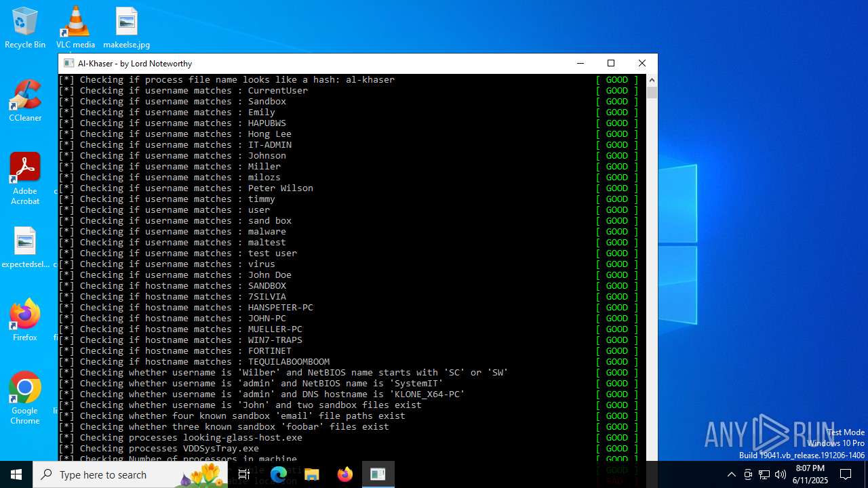Image resolution: width=868 pixels, height=488 pixels.
Task: Click the 'username matches : Emily' line
Action: [x=167, y=113]
